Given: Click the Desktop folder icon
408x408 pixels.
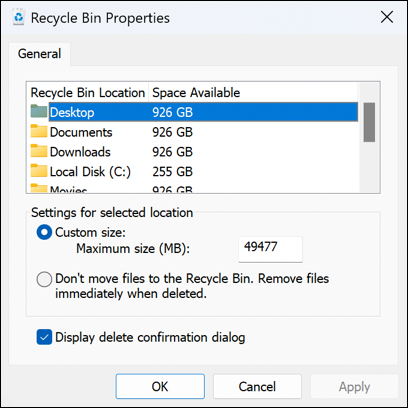Looking at the screenshot, I should [x=39, y=112].
